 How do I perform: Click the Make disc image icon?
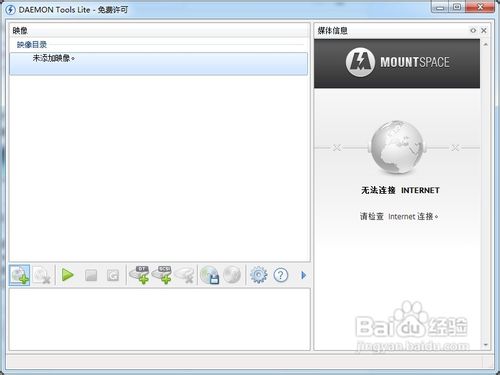pyautogui.click(x=210, y=275)
